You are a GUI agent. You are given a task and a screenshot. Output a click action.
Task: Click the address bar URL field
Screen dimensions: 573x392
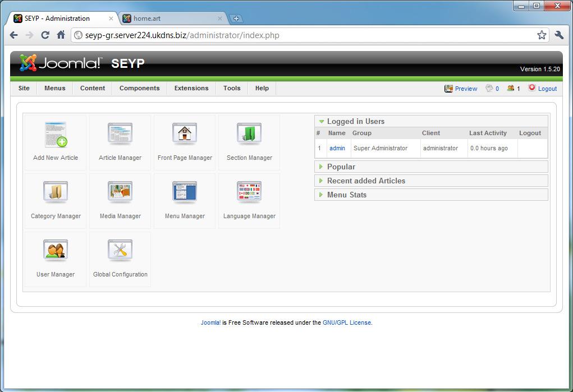click(310, 35)
